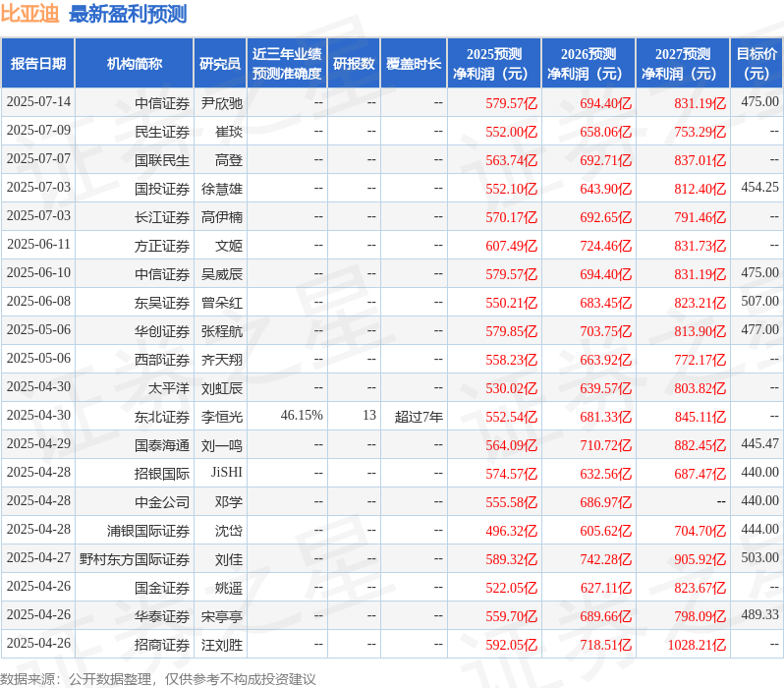Click the 研报数 column header
This screenshot has width=784, height=688.
click(354, 64)
